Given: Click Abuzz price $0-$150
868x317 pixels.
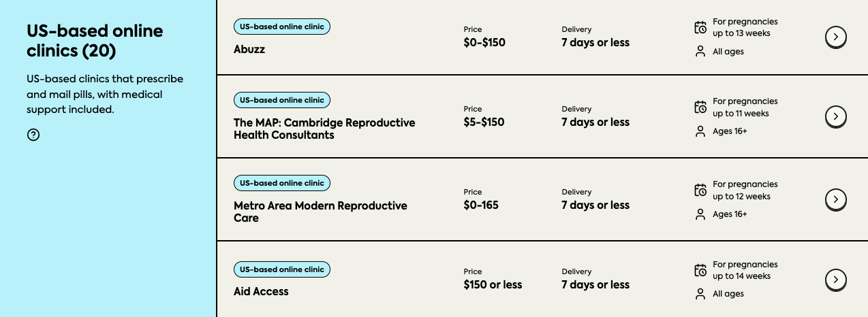Looking at the screenshot, I should [x=484, y=43].
